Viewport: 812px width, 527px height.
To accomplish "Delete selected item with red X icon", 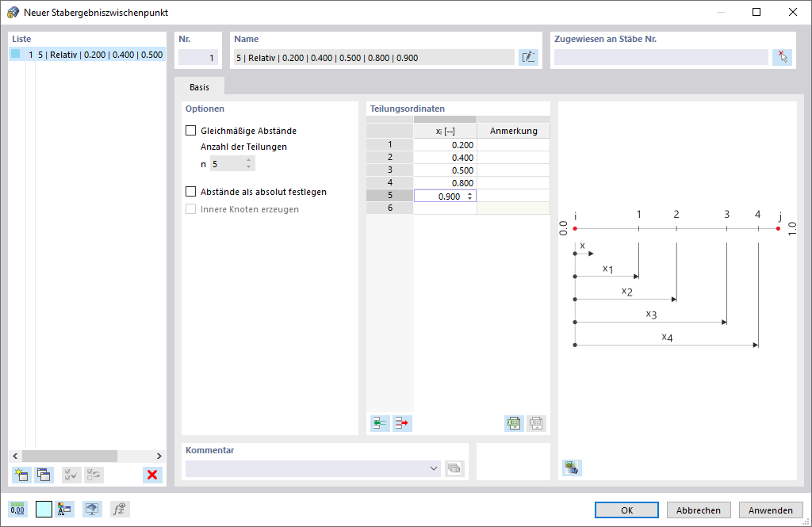I will (x=152, y=475).
